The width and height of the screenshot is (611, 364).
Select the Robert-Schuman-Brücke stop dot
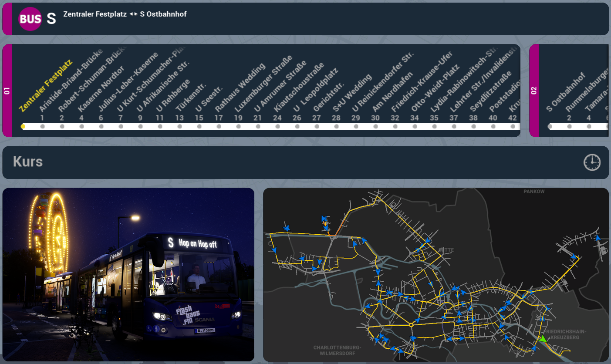click(62, 126)
